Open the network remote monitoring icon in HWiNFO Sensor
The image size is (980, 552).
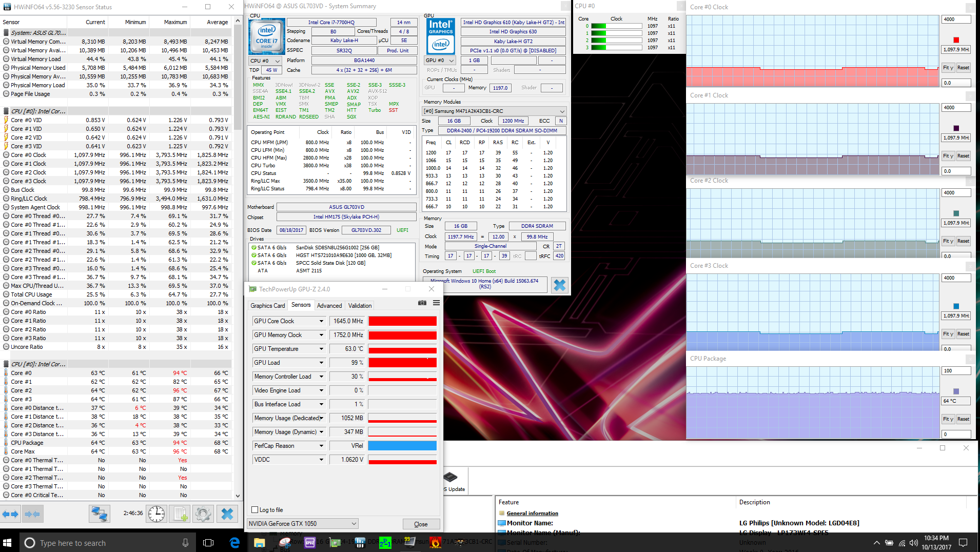point(99,514)
